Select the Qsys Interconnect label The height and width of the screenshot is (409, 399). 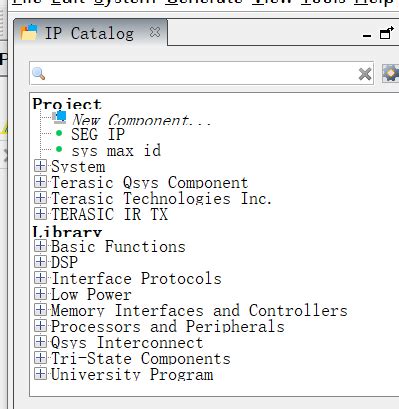coord(127,343)
